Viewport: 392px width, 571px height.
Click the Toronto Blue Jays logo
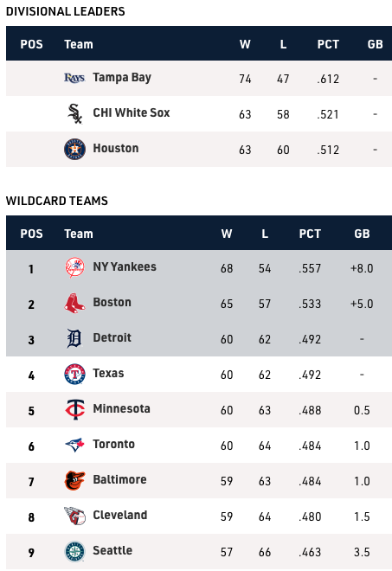[74, 445]
